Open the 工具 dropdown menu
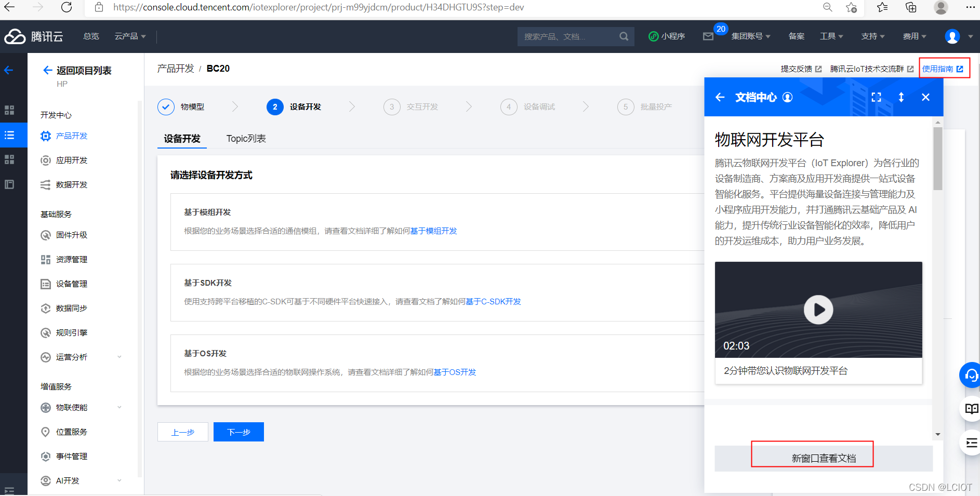 (831, 36)
